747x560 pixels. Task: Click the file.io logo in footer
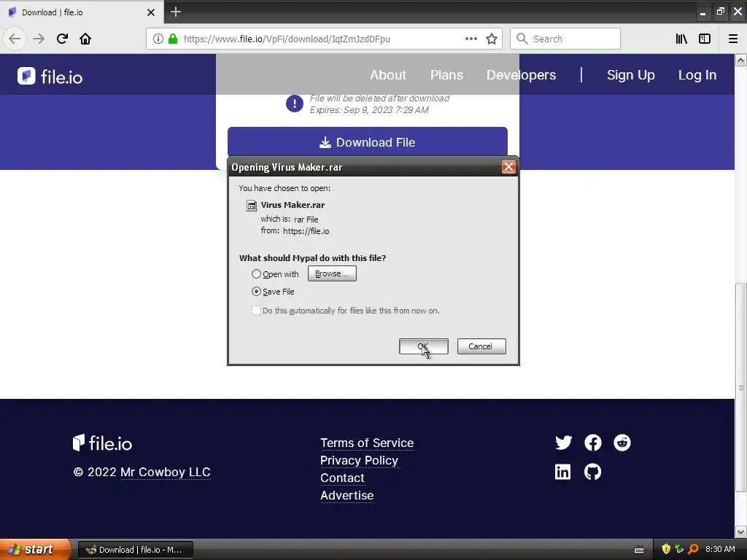point(102,443)
